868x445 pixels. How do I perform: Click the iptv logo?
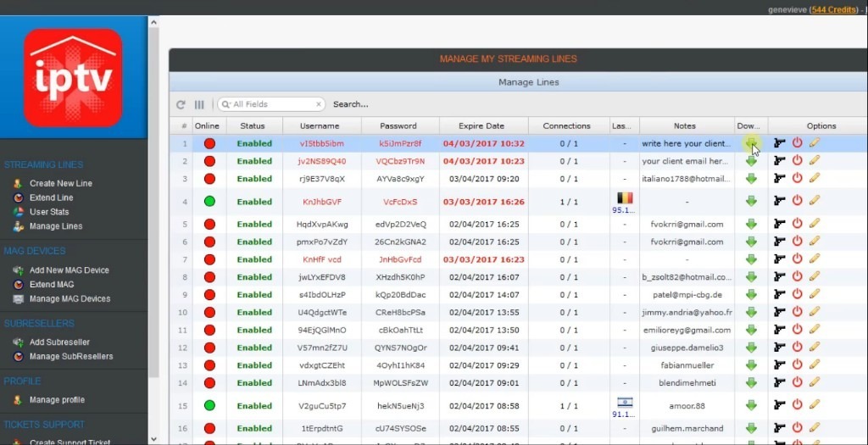tap(73, 77)
